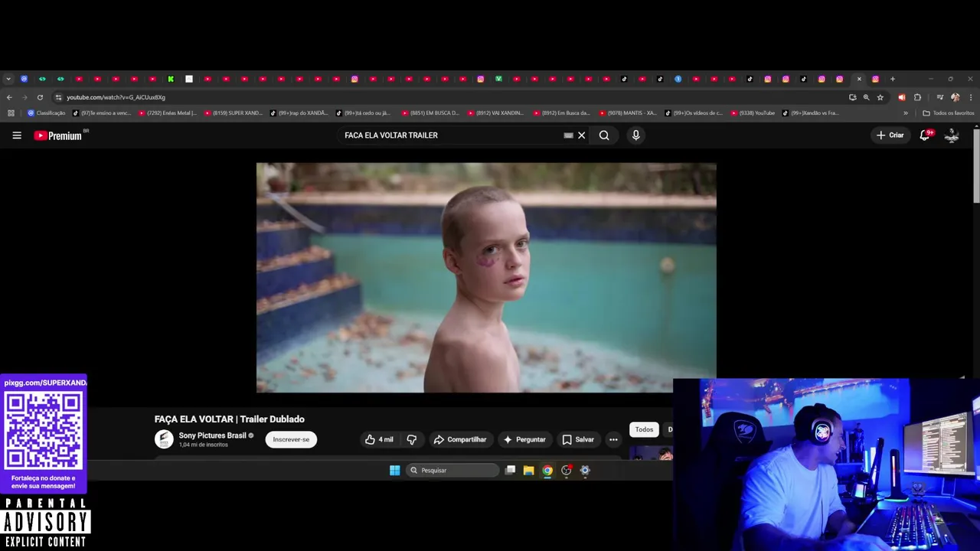Viewport: 980px width, 551px height.
Task: Open Settings gear on the taskbar
Action: pos(585,470)
